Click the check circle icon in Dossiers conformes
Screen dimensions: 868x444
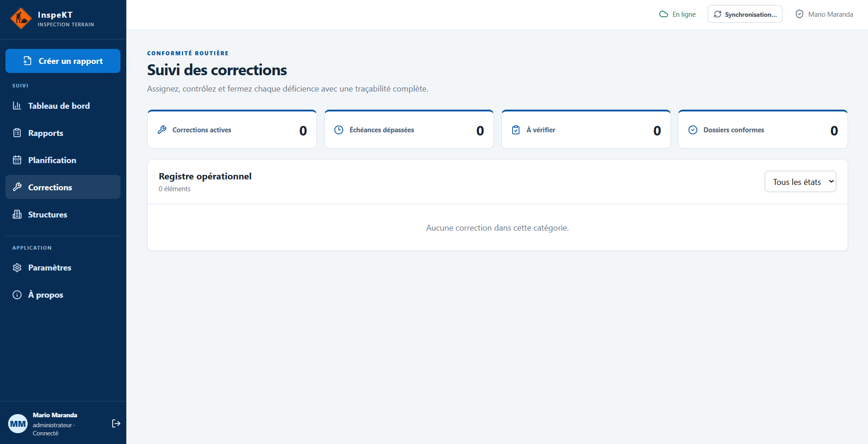tap(693, 130)
